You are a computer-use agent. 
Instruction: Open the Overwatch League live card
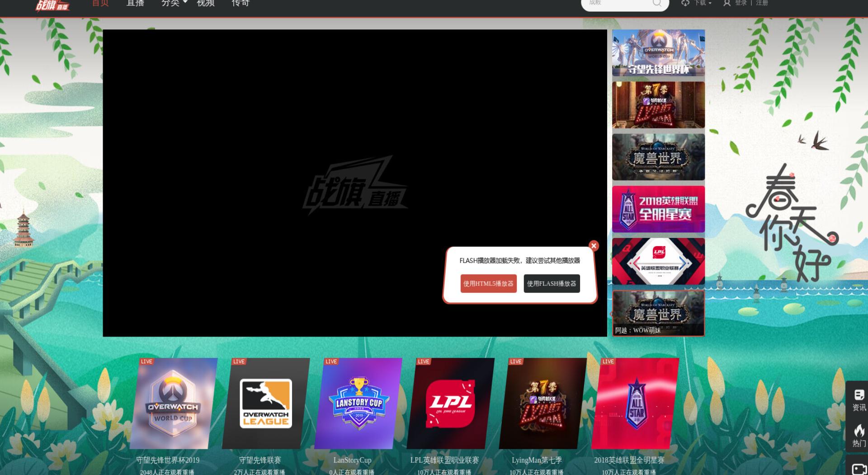(266, 404)
